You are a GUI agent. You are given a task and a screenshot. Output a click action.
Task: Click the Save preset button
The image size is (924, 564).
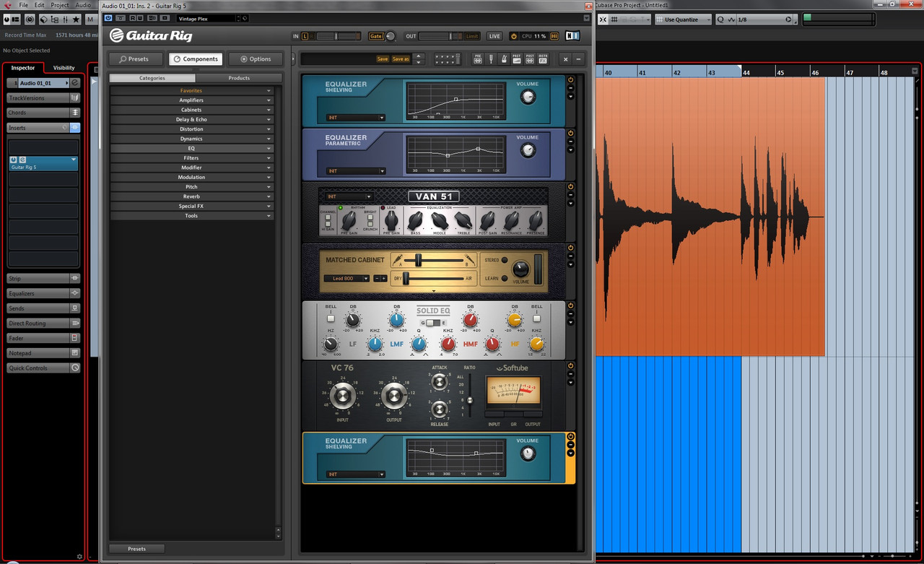tap(382, 59)
